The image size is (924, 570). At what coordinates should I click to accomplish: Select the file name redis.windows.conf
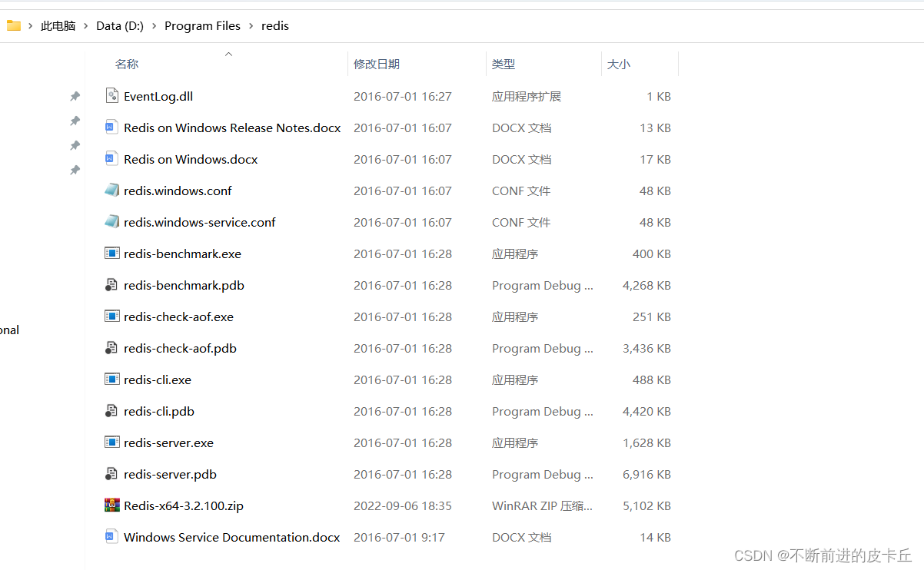coord(178,191)
